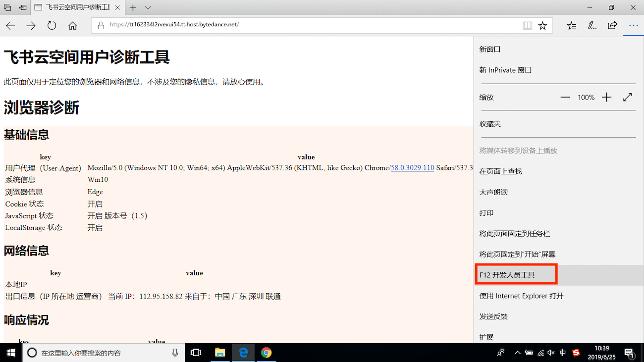This screenshot has height=362, width=644.
Task: Click the 出口信息 (IP 所在地 运营商) cell
Action: (54, 296)
